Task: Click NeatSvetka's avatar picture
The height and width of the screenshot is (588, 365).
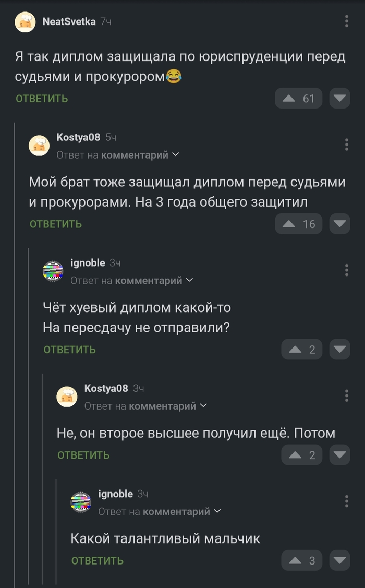Action: pyautogui.click(x=25, y=22)
